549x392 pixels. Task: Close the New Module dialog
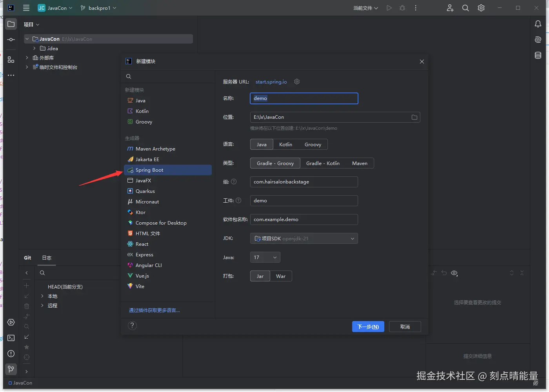coord(422,62)
